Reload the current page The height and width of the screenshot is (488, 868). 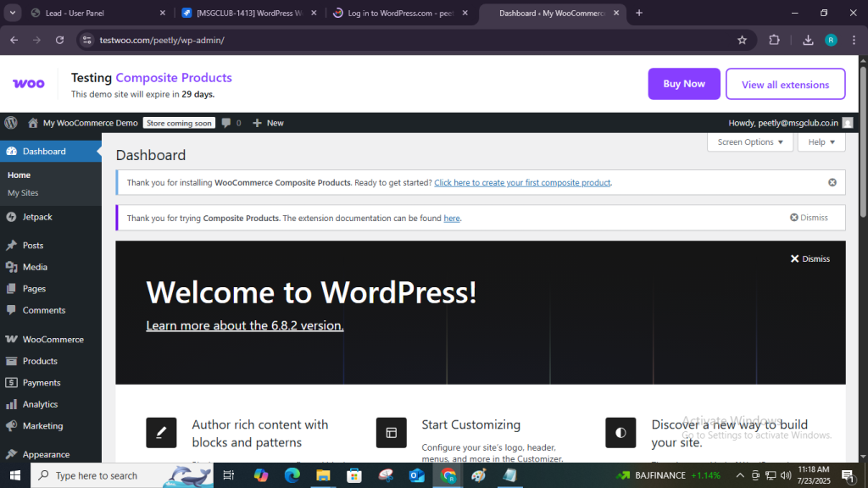[60, 40]
